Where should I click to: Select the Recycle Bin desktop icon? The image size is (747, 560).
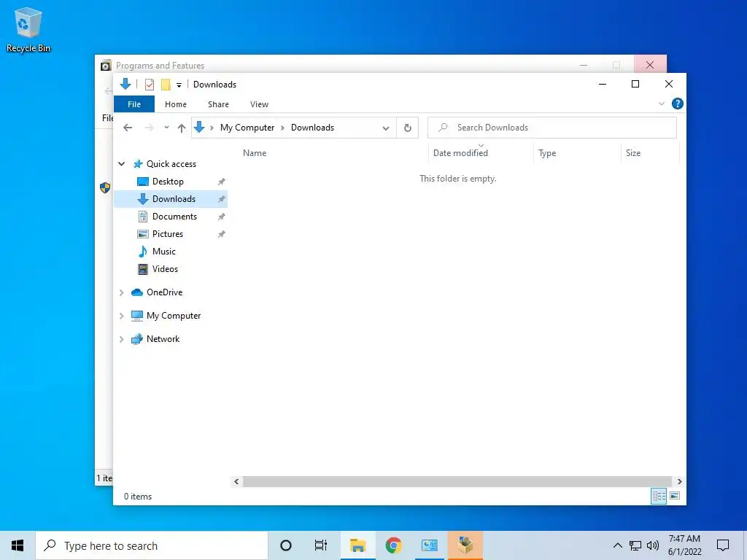tap(28, 29)
